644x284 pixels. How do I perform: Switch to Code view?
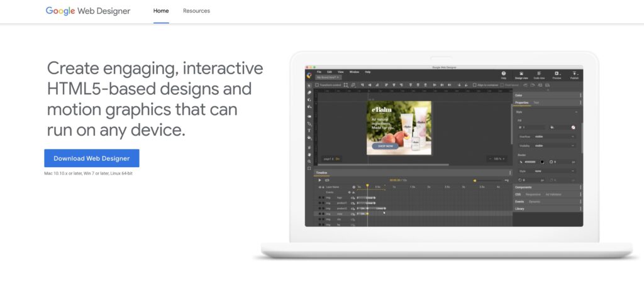pyautogui.click(x=539, y=74)
